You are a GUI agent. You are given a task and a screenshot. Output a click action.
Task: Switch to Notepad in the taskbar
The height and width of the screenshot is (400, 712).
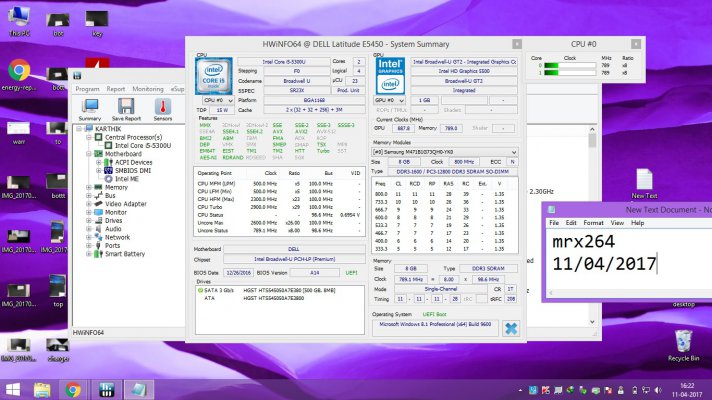[139, 390]
